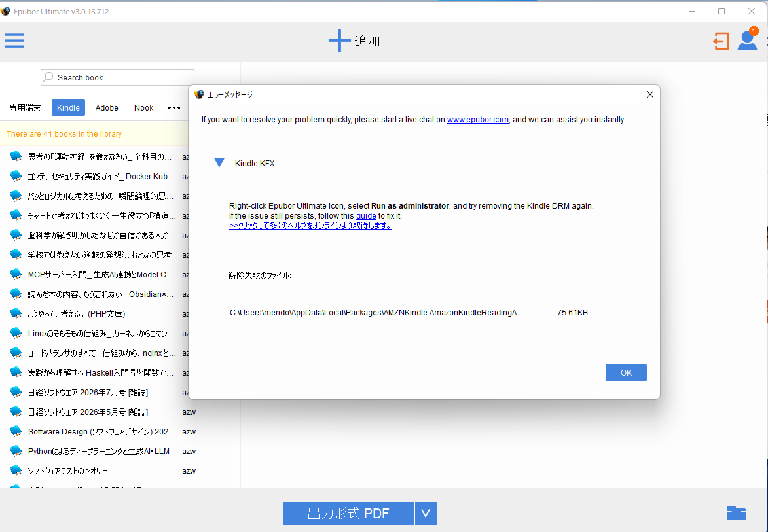Click book icon beside 実践から理解する Haskell入門
This screenshot has height=532, width=768.
pos(16,372)
